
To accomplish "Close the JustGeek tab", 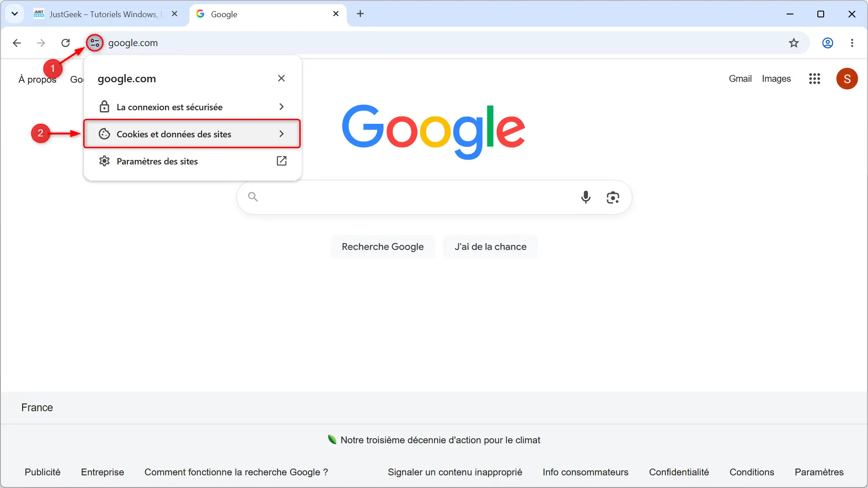I will [175, 14].
